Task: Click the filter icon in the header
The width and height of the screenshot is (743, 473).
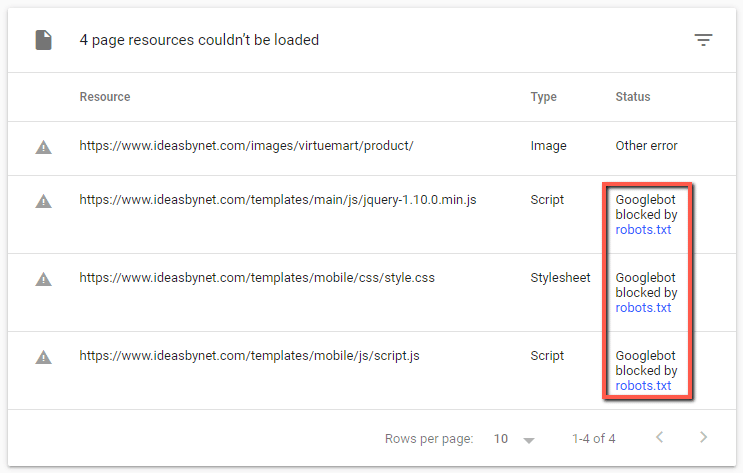Action: point(704,40)
